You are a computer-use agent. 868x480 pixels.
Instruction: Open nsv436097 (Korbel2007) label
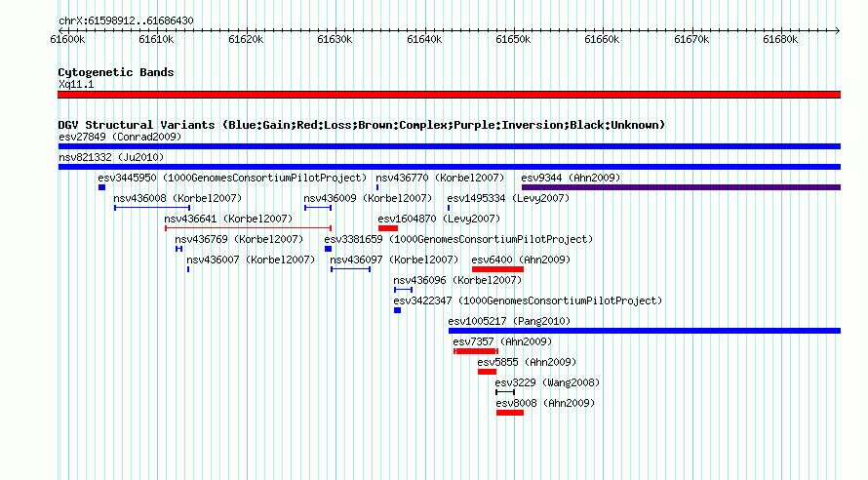click(x=394, y=260)
